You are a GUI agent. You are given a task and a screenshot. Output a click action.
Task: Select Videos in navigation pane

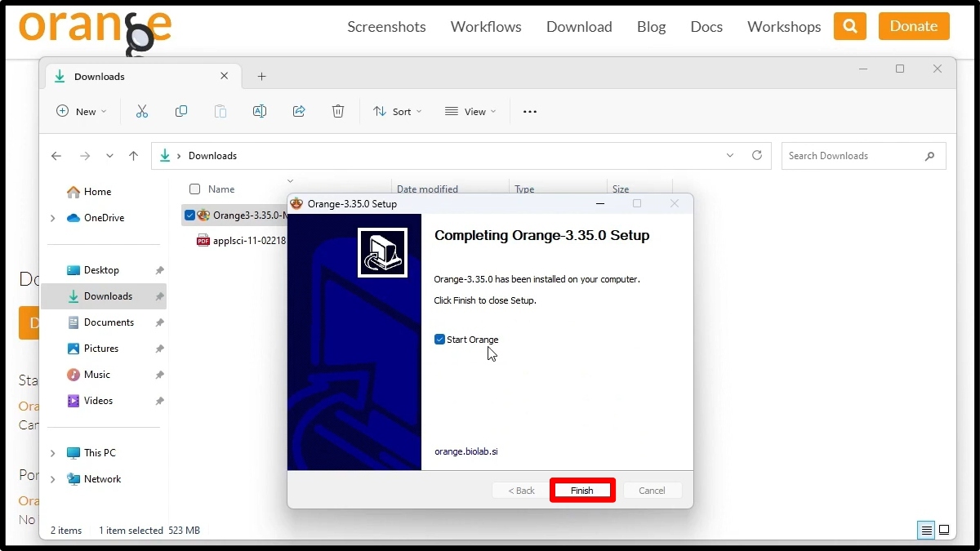pos(98,401)
